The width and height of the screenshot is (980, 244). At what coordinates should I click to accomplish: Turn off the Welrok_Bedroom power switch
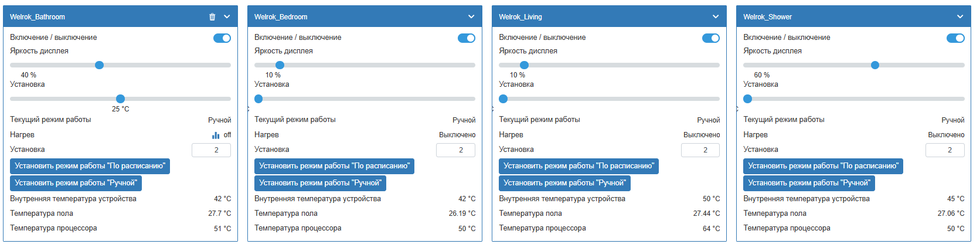coord(467,38)
